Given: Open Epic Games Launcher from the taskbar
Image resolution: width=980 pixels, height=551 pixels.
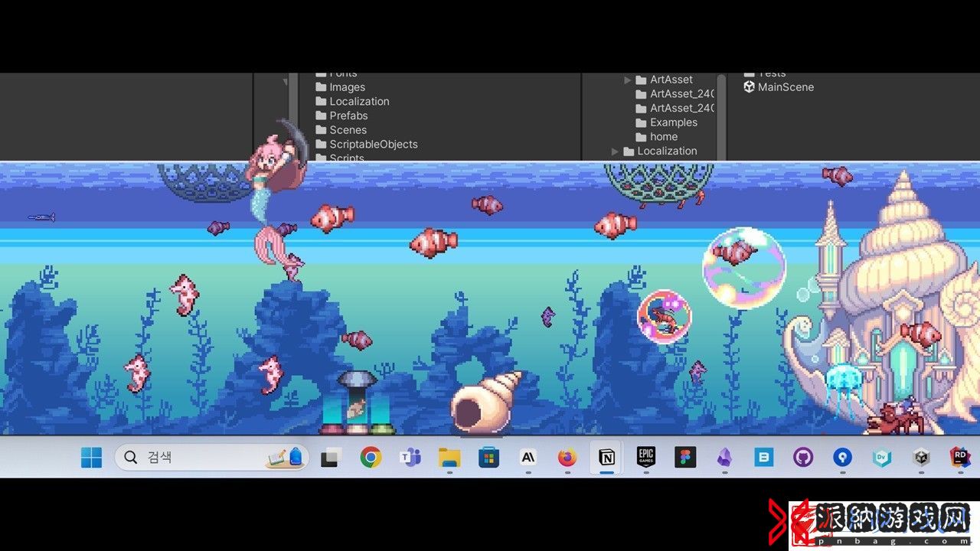Looking at the screenshot, I should pyautogui.click(x=646, y=458).
